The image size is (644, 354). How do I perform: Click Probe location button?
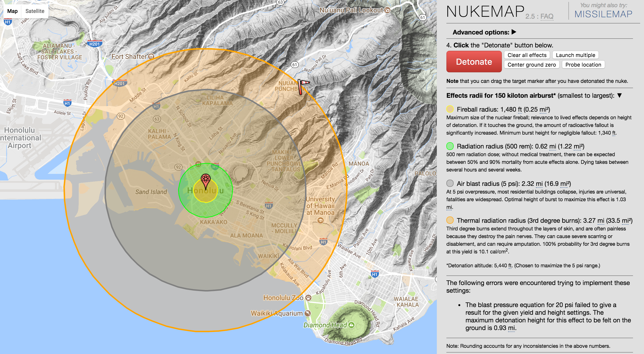(x=583, y=65)
